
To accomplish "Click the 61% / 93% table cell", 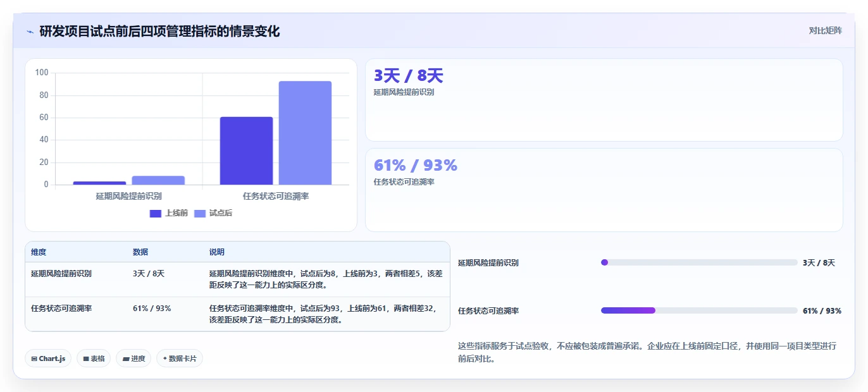I will pos(152,309).
